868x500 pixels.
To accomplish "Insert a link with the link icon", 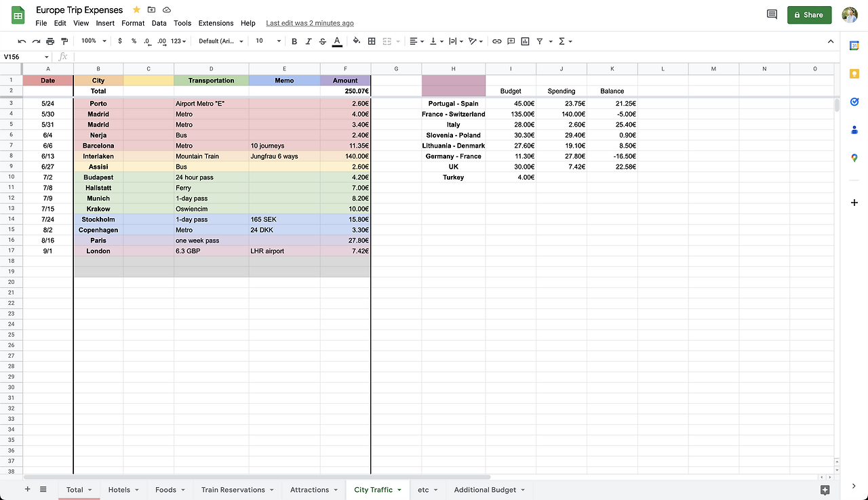I will [496, 41].
